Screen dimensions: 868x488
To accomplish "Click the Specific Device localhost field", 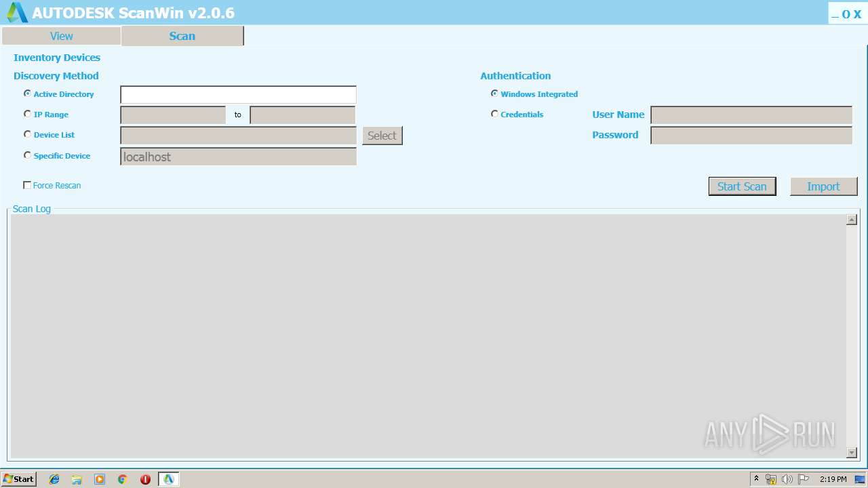I will 238,157.
